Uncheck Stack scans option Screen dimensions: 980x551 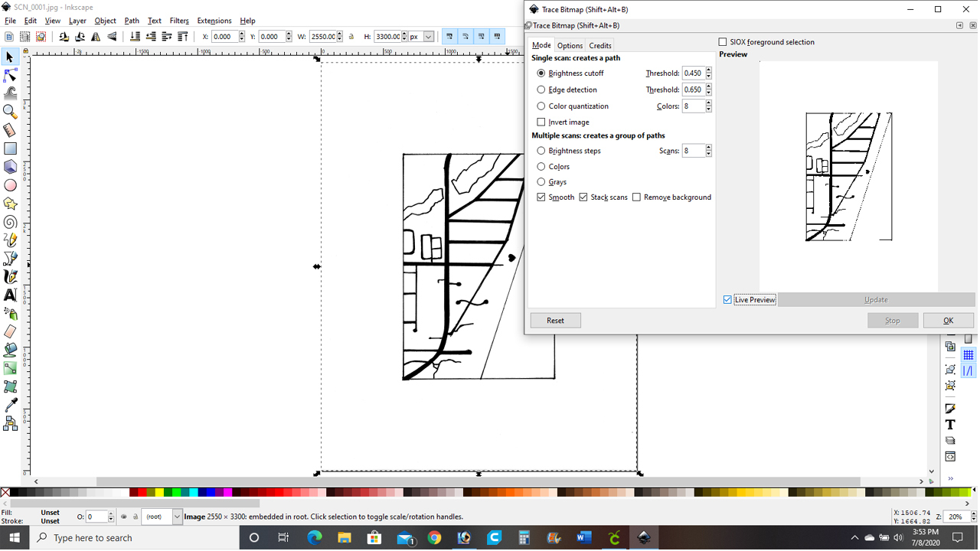tap(583, 197)
